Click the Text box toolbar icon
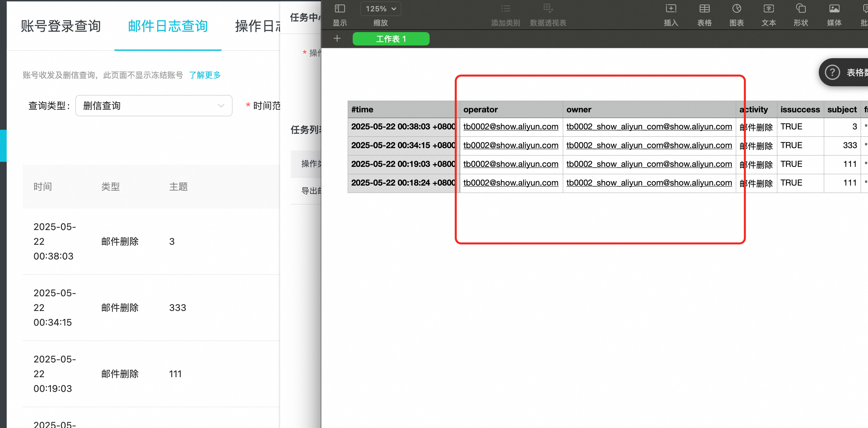The image size is (868, 428). [x=769, y=9]
